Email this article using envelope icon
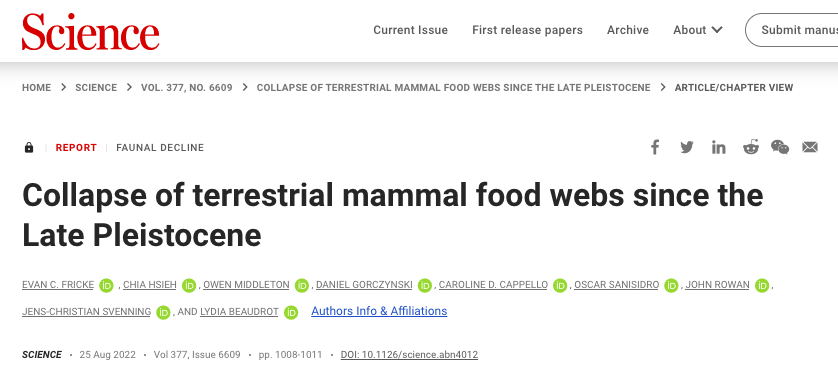The image size is (838, 368). point(810,147)
